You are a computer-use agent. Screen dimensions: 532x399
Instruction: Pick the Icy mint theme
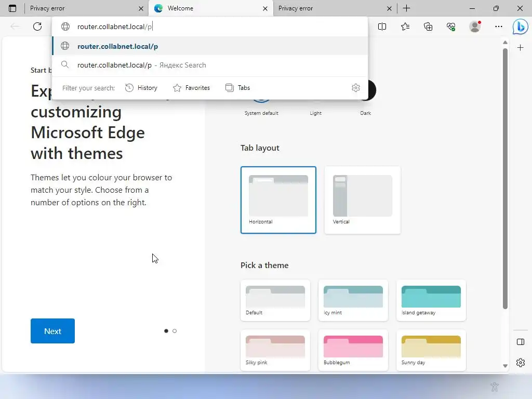pos(353,300)
